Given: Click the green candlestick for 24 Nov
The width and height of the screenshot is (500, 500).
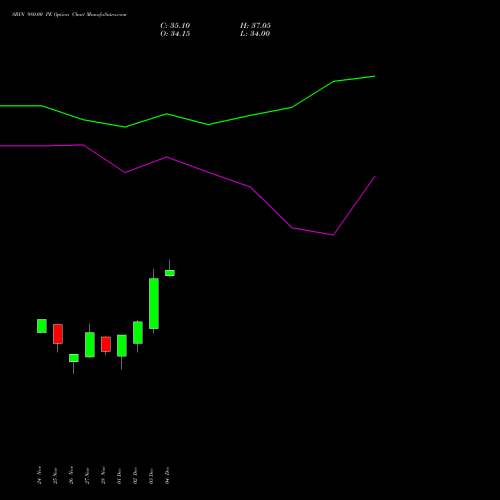Looking at the screenshot, I should click(42, 326).
